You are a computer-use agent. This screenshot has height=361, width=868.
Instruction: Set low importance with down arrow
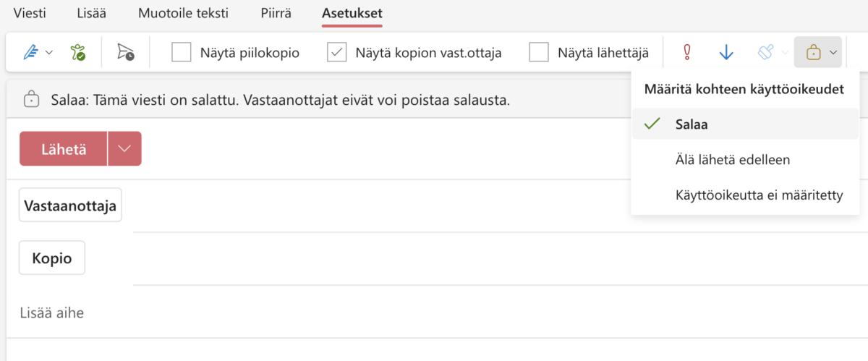726,52
